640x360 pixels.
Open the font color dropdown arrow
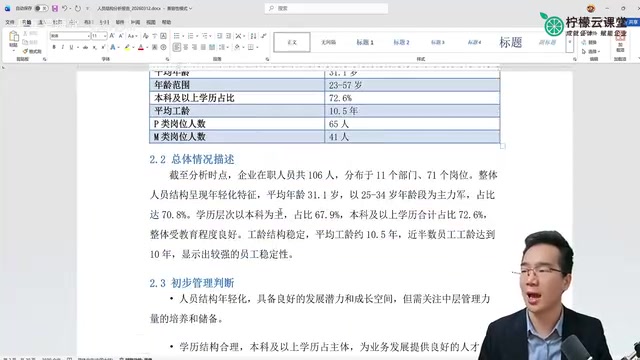(147, 47)
